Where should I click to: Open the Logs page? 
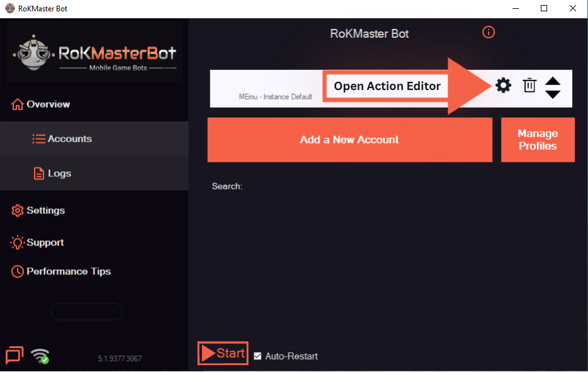click(94, 173)
